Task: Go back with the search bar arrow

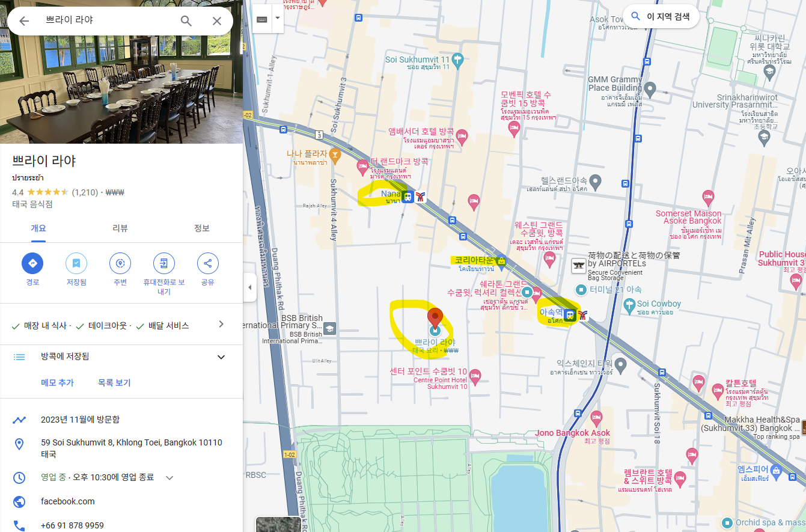Action: tap(24, 21)
